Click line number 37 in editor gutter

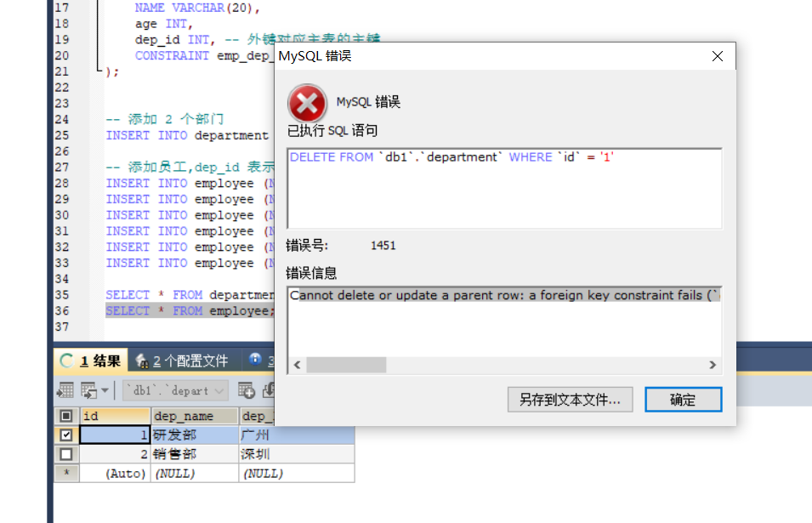61,327
